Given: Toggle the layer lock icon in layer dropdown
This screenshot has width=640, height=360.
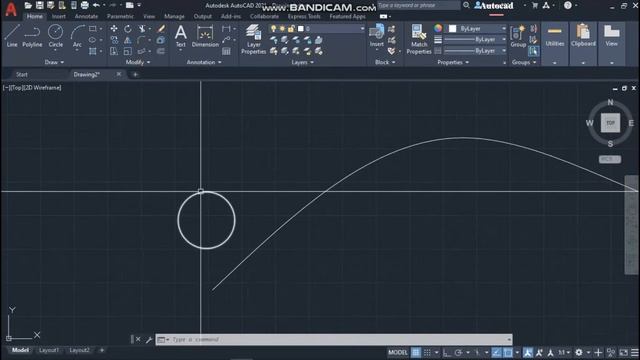Looking at the screenshot, I should [291, 29].
